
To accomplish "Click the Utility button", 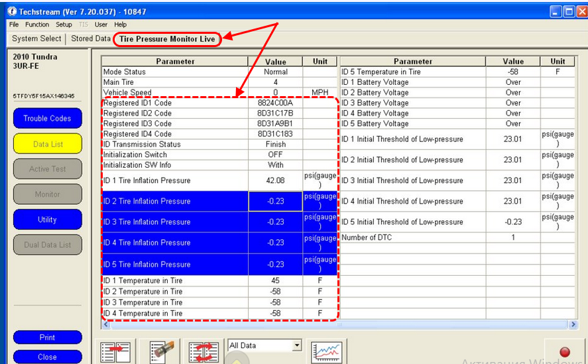I will tap(47, 219).
